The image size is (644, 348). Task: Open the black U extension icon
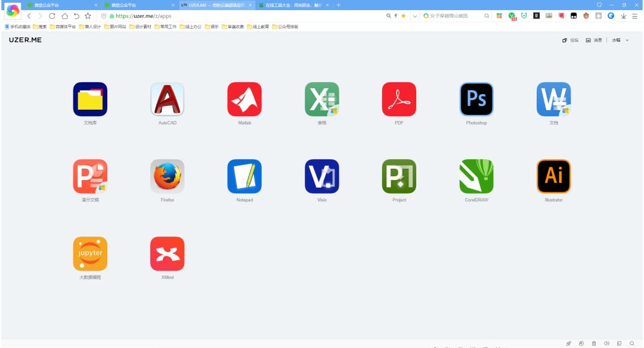pyautogui.click(x=537, y=15)
